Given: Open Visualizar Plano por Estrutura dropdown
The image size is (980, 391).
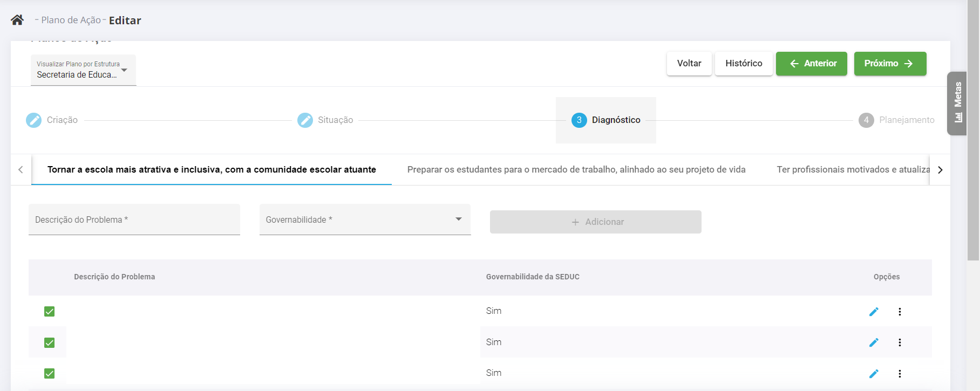Looking at the screenshot, I should 83,70.
